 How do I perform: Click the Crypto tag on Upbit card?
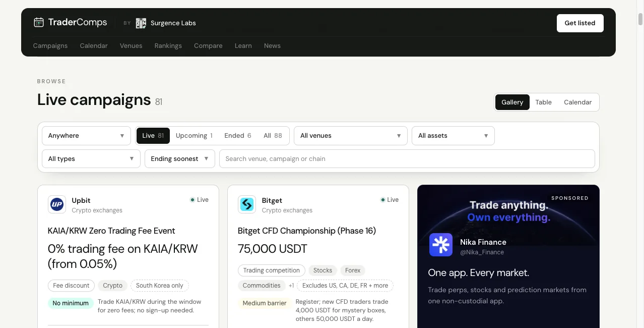pos(113,286)
